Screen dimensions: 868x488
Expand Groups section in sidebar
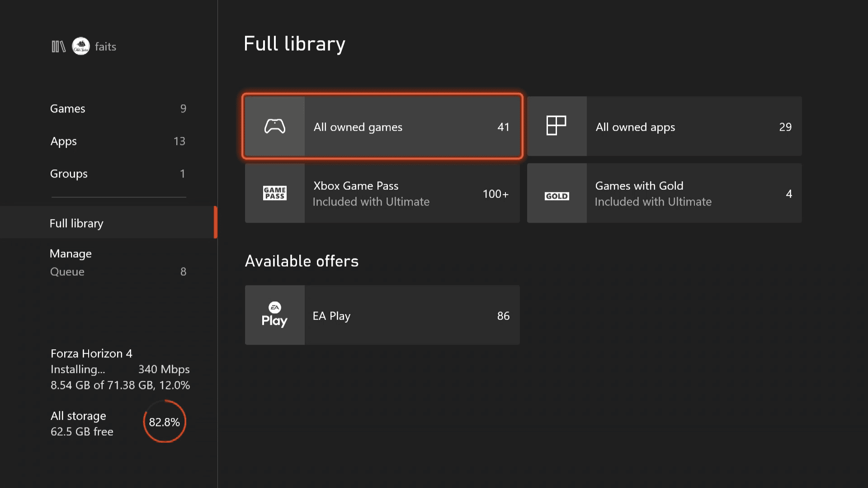[117, 174]
